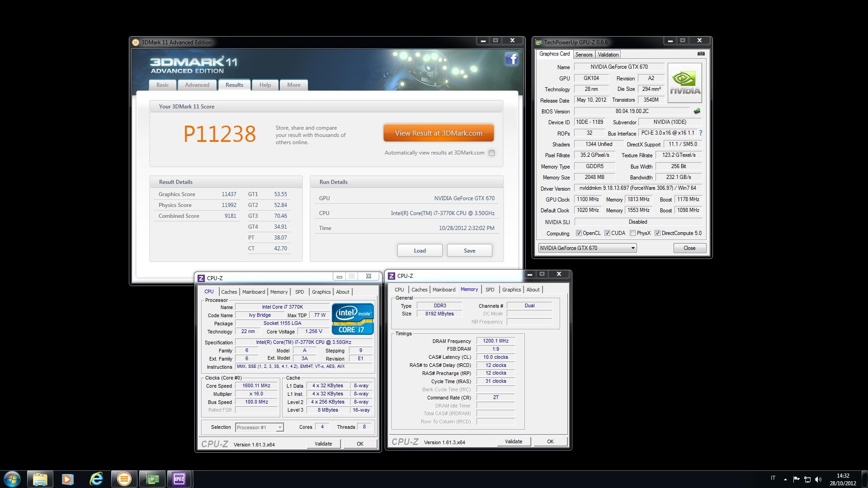Open Graphics tab in CPU-Z Memory window
This screenshot has width=868, height=488.
click(x=511, y=290)
